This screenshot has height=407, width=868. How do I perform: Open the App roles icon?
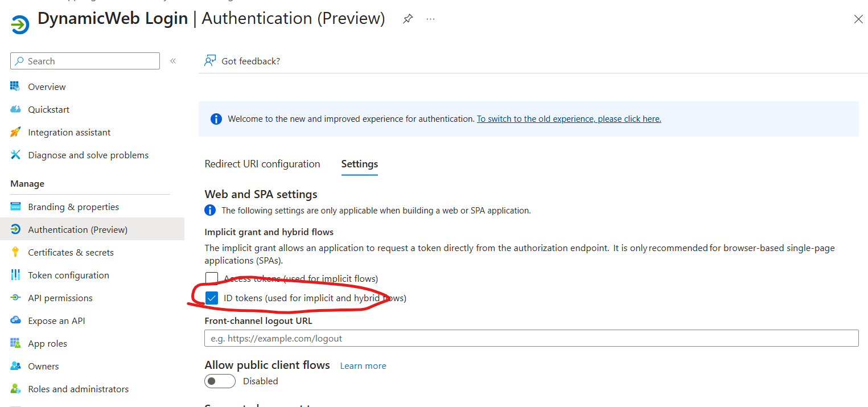(15, 343)
